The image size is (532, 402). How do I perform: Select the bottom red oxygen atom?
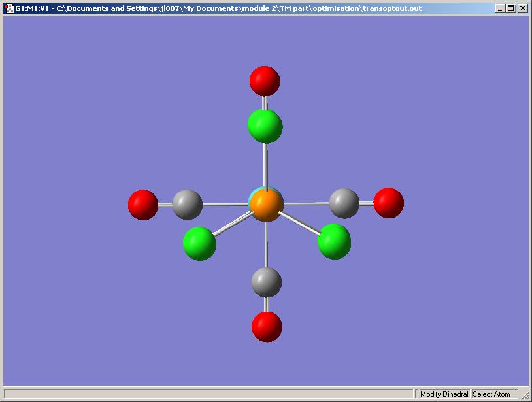[x=267, y=327]
